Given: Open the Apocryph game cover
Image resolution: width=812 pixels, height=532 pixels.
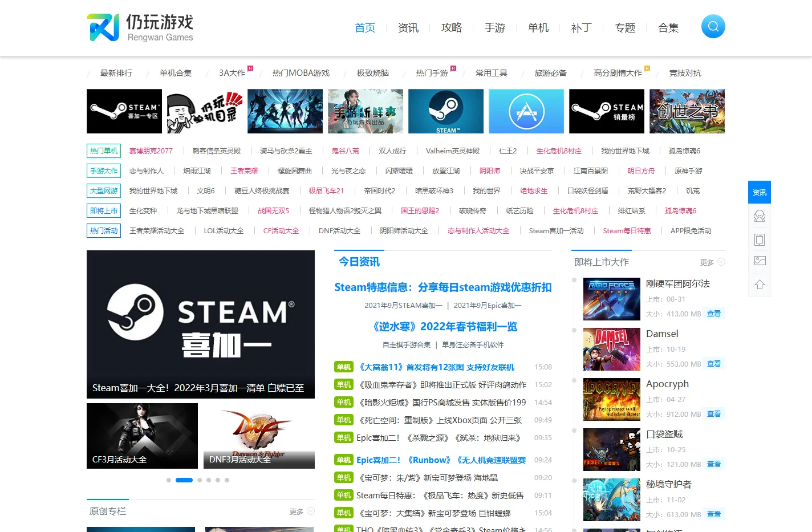Looking at the screenshot, I should pos(612,399).
